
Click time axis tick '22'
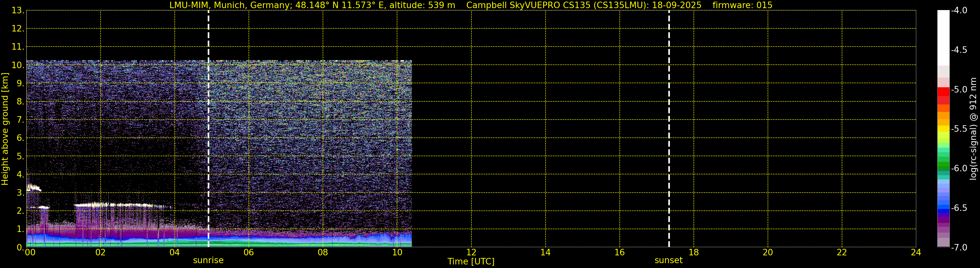pos(842,252)
